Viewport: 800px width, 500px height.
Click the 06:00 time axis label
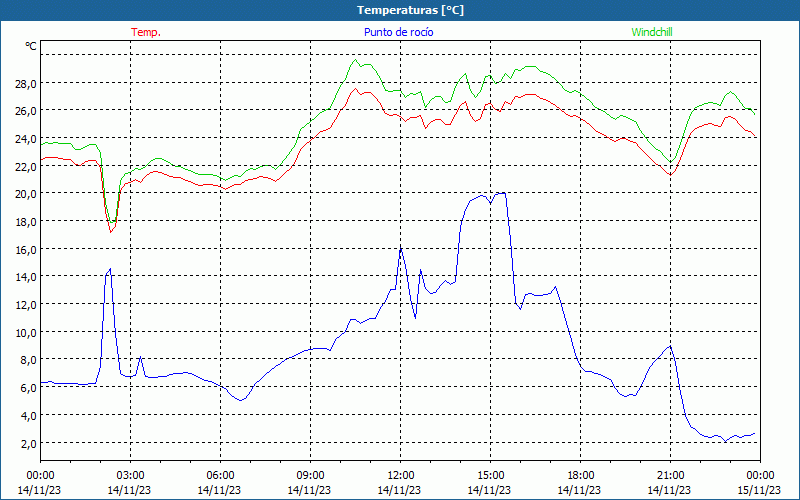click(220, 476)
